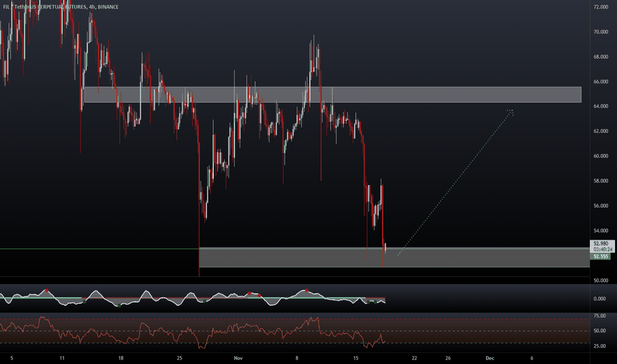Click the candle countdown timer 03:40:24

[603, 250]
